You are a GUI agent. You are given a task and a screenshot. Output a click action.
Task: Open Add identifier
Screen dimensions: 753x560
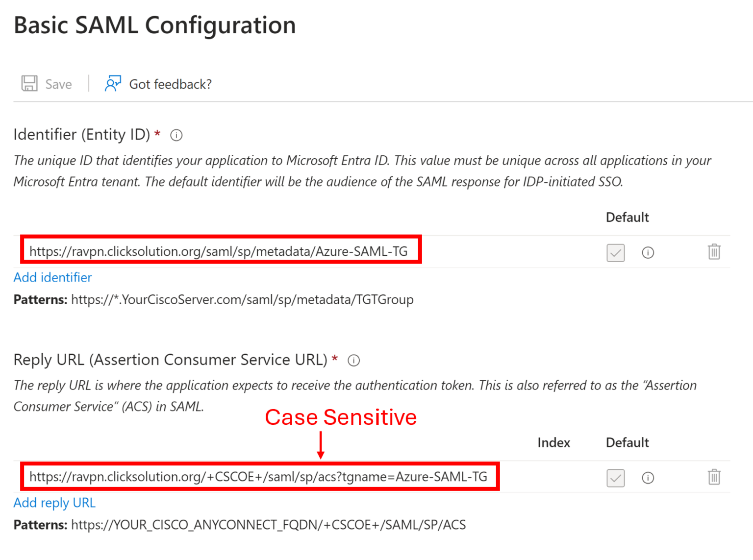coord(52,277)
